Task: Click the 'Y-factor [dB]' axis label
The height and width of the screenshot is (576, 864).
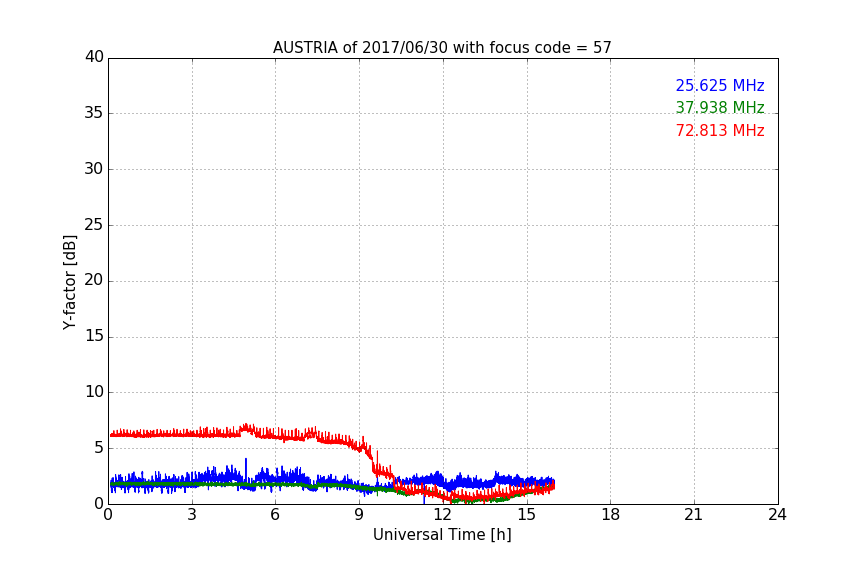Action: (69, 282)
